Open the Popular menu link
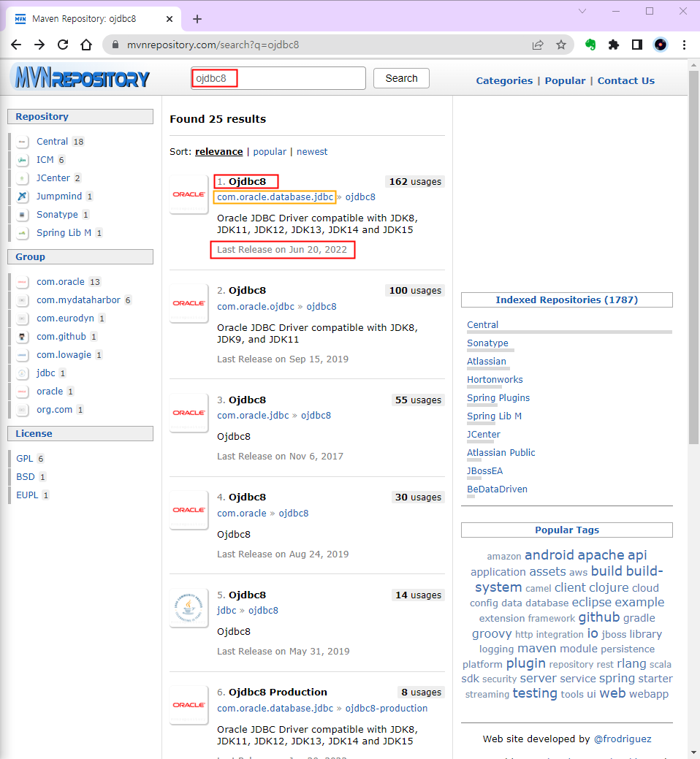Image resolution: width=700 pixels, height=759 pixels. tap(565, 81)
